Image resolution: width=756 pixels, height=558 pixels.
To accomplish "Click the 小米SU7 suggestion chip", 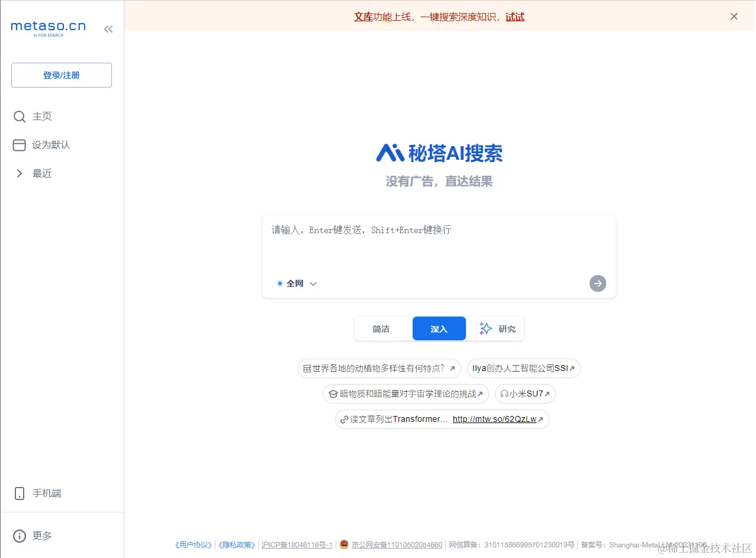I will click(x=525, y=393).
